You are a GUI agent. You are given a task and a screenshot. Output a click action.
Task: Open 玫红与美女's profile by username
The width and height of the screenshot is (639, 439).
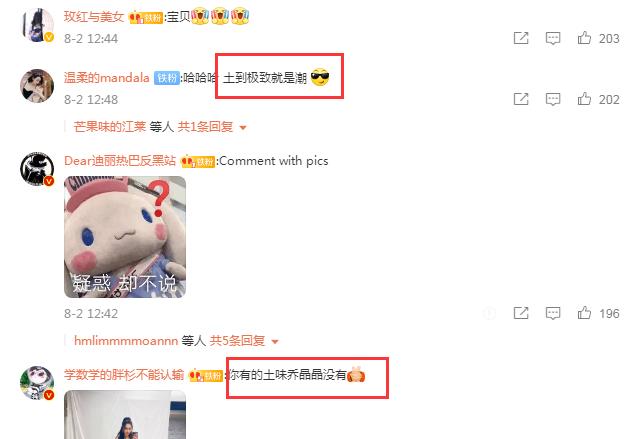click(94, 17)
